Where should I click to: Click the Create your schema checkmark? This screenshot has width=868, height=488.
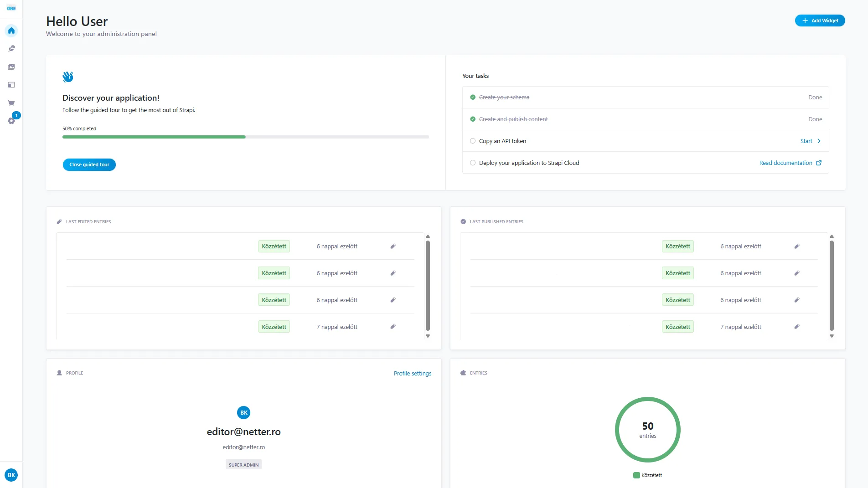pyautogui.click(x=473, y=97)
